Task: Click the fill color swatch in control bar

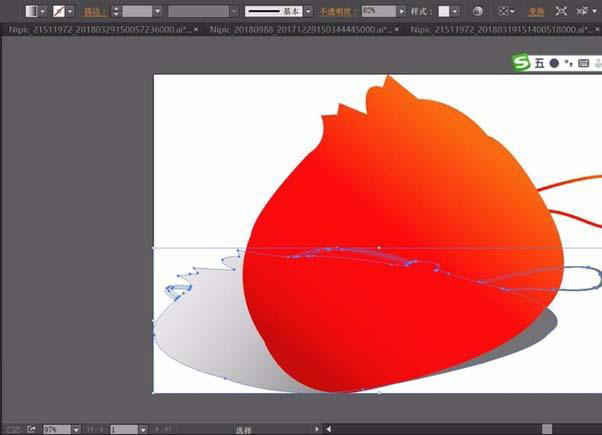Action: point(32,10)
